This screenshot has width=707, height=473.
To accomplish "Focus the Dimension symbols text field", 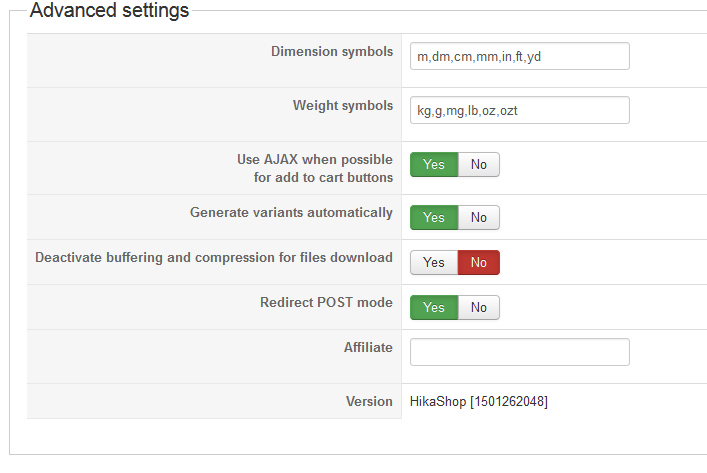I will [x=519, y=56].
